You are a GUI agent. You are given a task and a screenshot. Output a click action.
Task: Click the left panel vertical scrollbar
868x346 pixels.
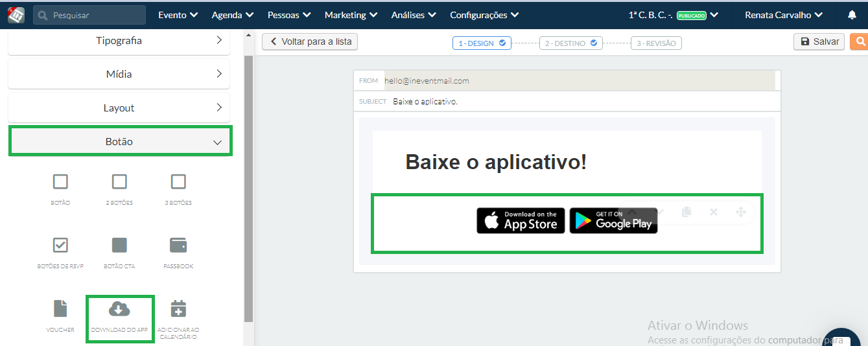pos(248,188)
